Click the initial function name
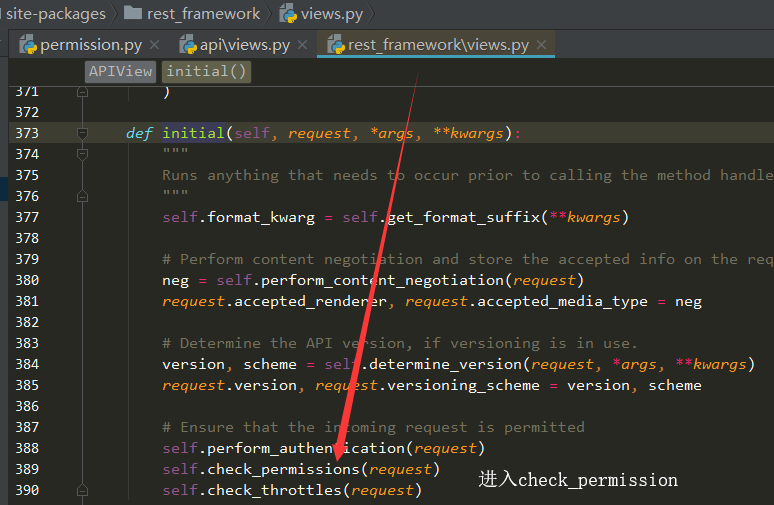 tap(194, 133)
